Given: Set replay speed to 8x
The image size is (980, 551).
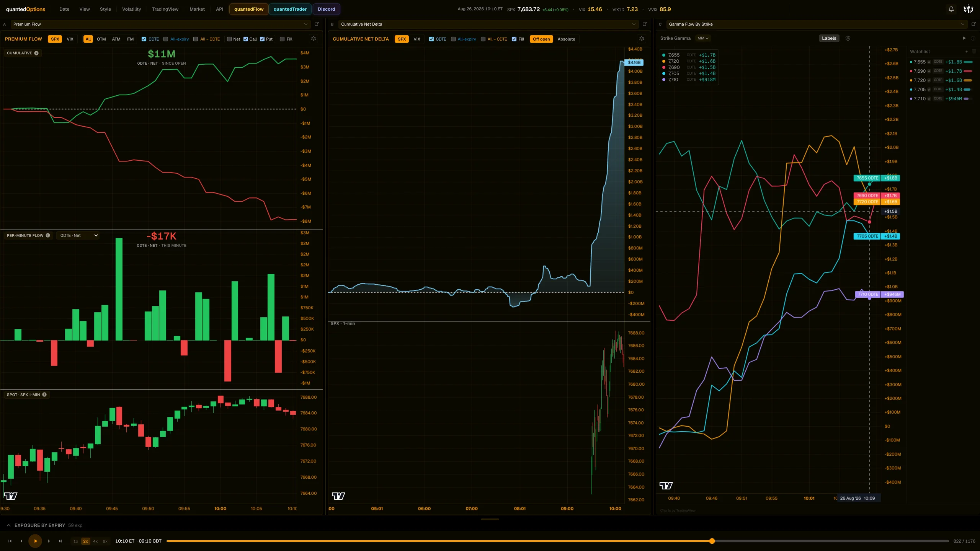Looking at the screenshot, I should pos(105,541).
